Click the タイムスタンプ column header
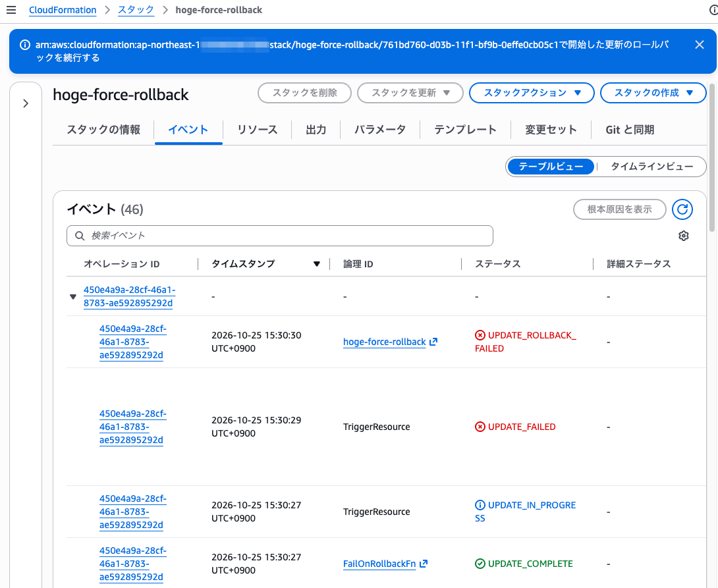The width and height of the screenshot is (718, 588). [x=243, y=264]
